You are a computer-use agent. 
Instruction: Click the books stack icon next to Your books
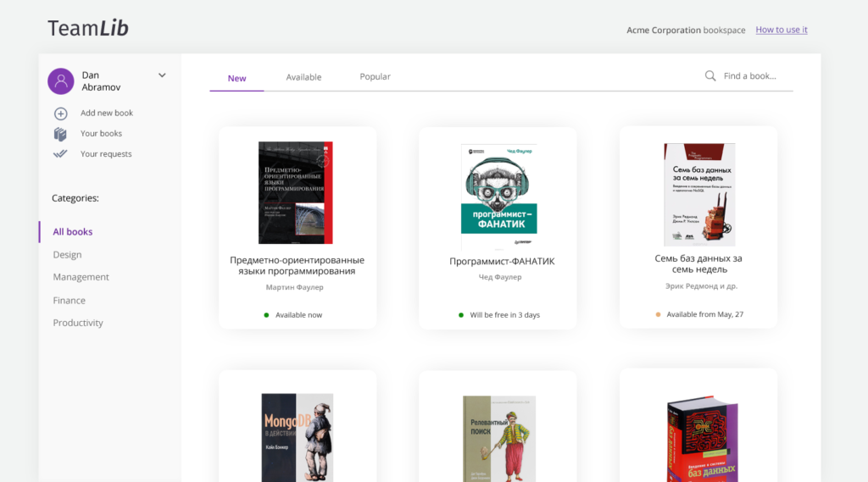pos(60,134)
